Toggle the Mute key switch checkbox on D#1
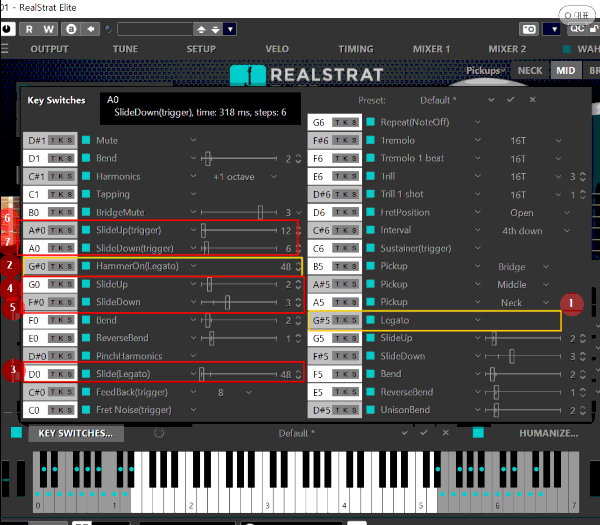The height and width of the screenshot is (525, 600). pyautogui.click(x=86, y=140)
